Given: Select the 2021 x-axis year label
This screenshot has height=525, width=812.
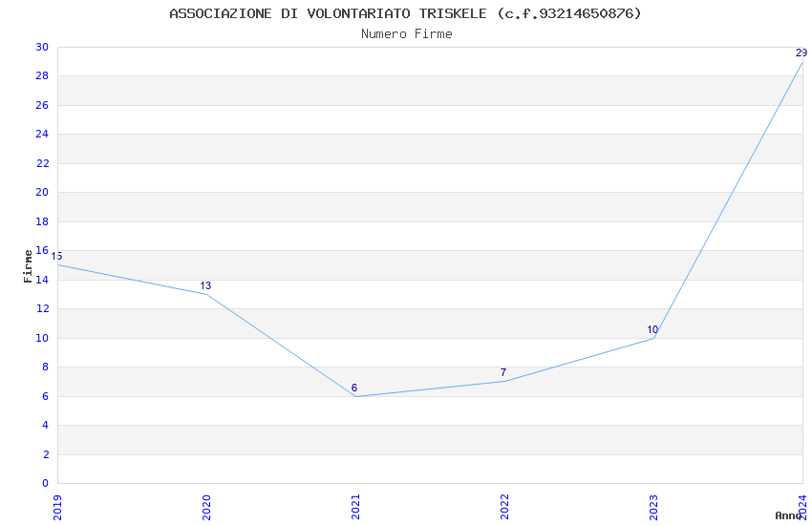Looking at the screenshot, I should pyautogui.click(x=355, y=507).
